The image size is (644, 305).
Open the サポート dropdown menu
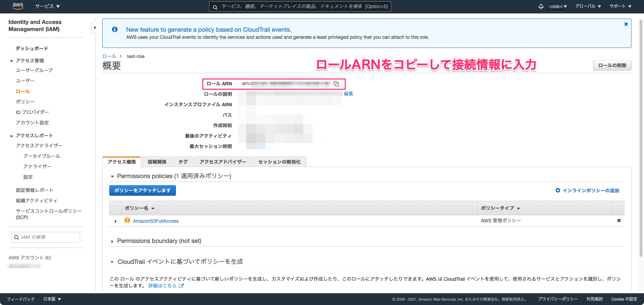(x=620, y=6)
